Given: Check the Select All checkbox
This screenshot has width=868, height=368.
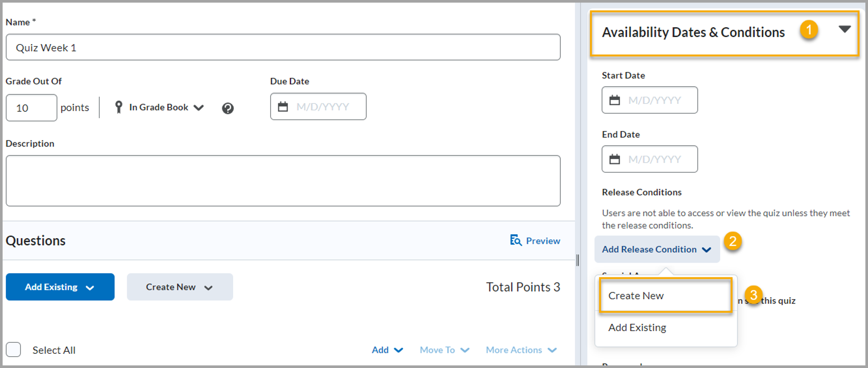Looking at the screenshot, I should click(x=14, y=350).
